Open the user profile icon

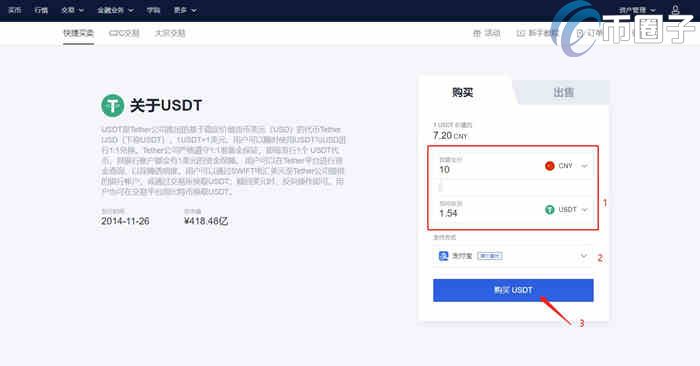point(675,10)
